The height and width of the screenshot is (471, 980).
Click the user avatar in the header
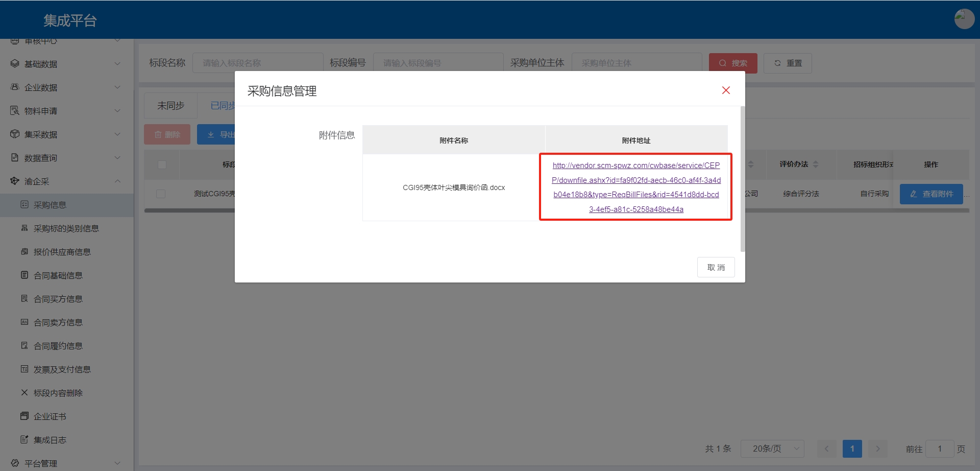(x=964, y=19)
